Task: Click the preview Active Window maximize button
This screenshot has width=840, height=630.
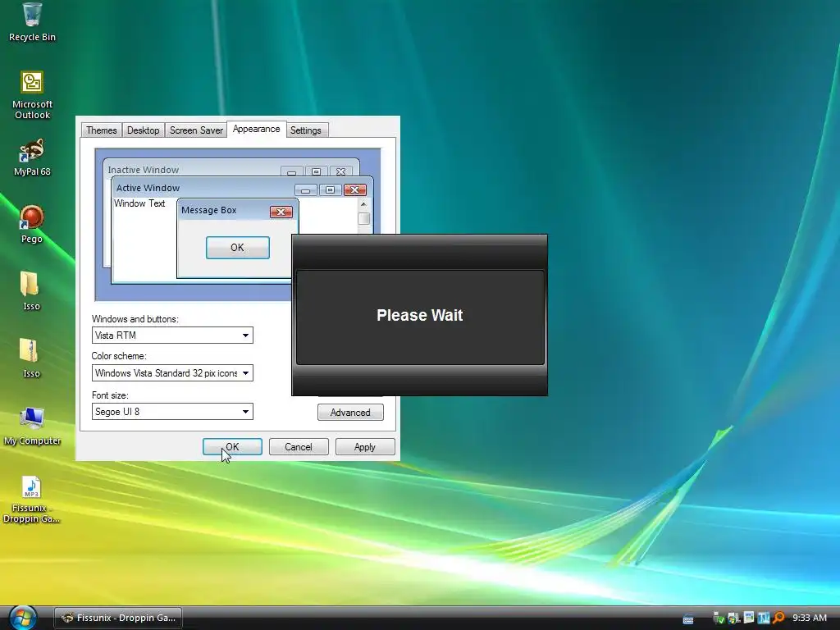Action: (x=330, y=190)
